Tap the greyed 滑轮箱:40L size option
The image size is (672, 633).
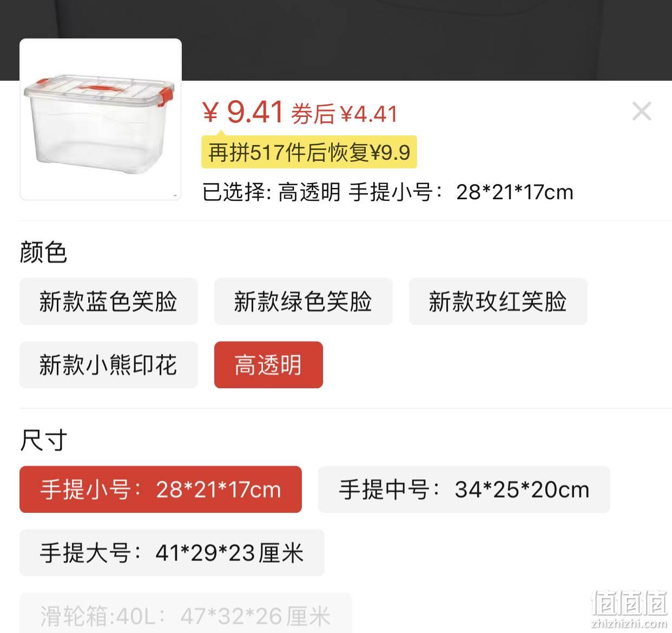coord(186,614)
